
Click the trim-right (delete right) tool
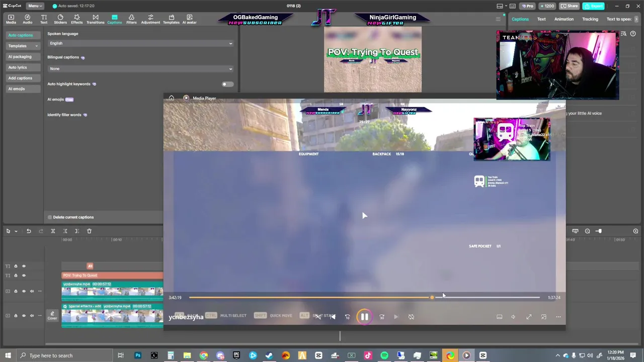(77, 231)
